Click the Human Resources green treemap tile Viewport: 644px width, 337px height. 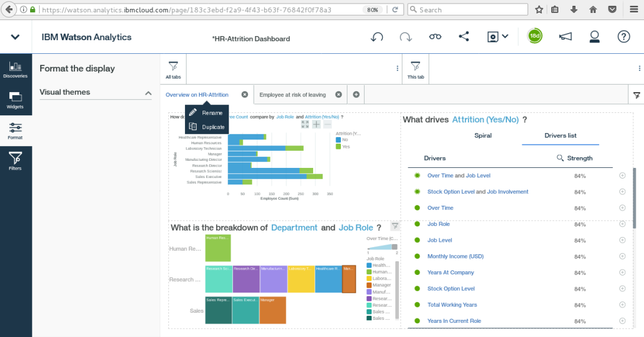(x=218, y=248)
